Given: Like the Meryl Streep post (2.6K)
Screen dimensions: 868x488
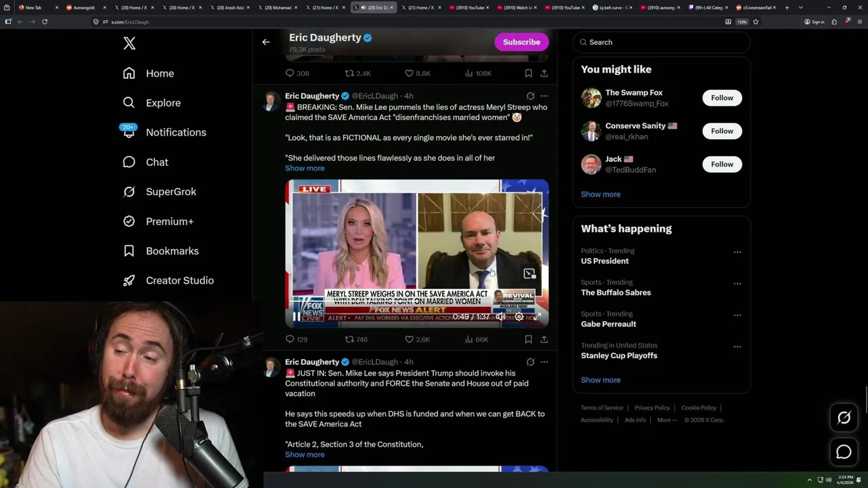Looking at the screenshot, I should point(417,339).
